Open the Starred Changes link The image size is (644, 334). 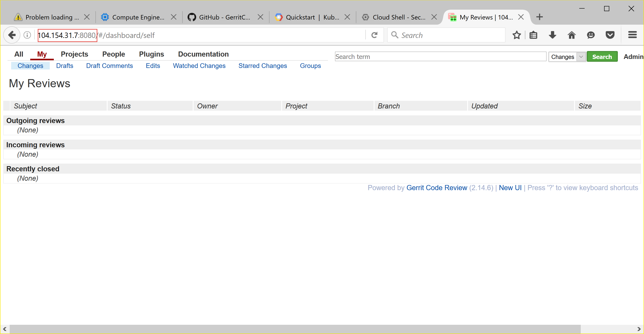pos(263,66)
